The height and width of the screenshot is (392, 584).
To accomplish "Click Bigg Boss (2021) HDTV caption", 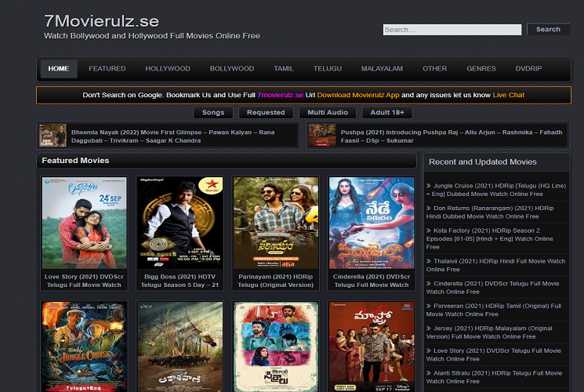I will (180, 281).
